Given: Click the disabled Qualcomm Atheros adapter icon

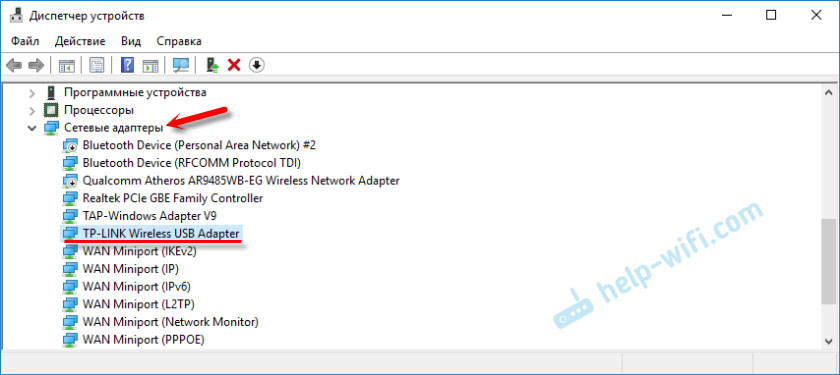Looking at the screenshot, I should pos(70,181).
